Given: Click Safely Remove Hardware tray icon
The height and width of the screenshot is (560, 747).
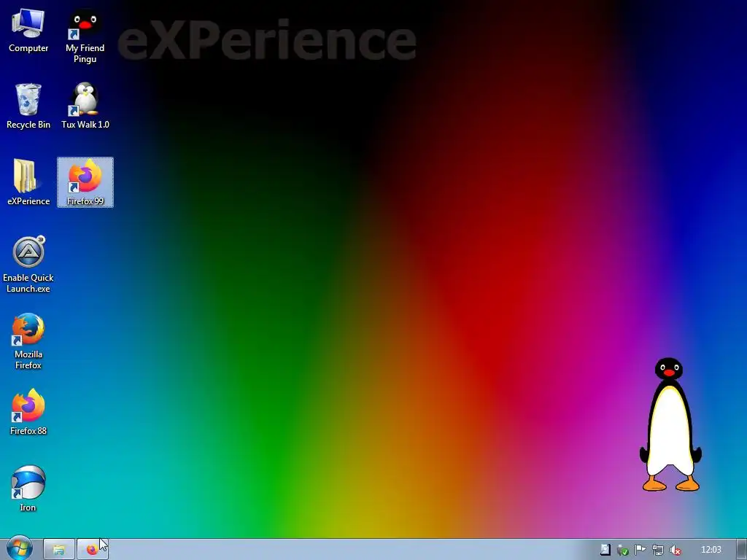Looking at the screenshot, I should click(x=622, y=550).
